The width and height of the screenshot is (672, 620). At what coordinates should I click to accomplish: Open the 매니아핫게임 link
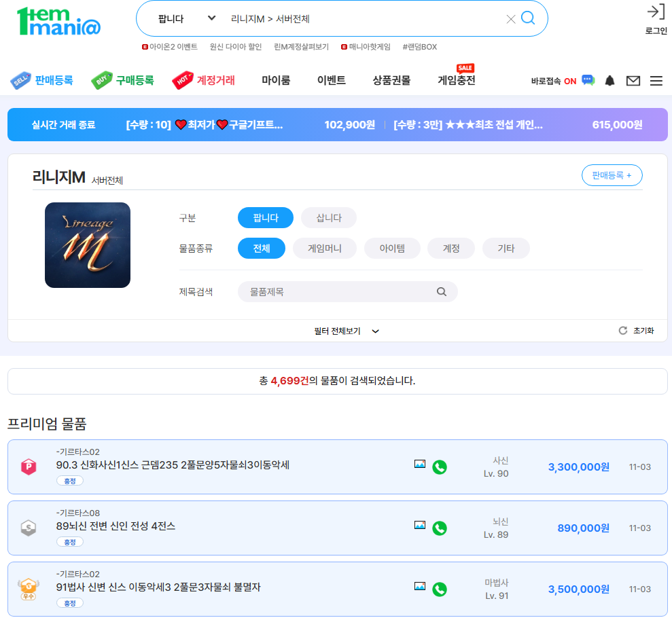tap(366, 47)
